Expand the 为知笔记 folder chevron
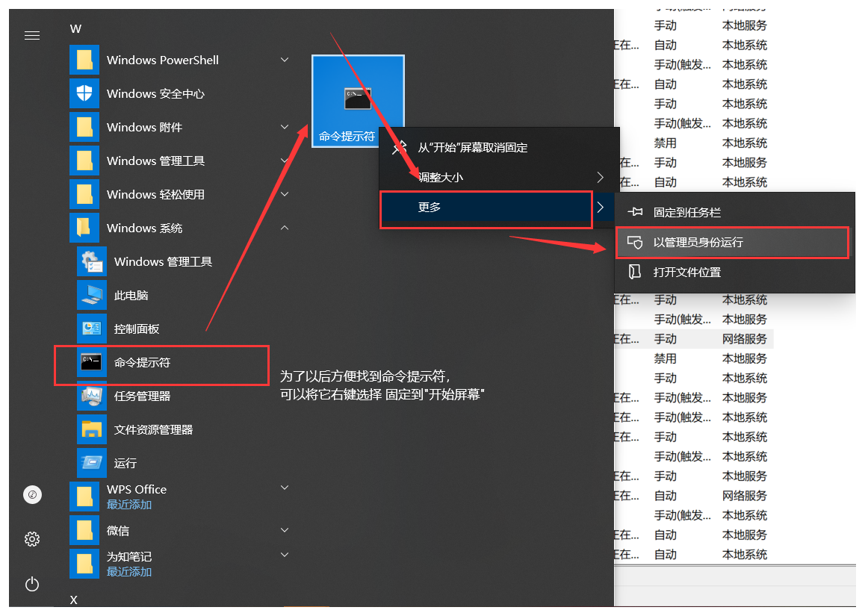This screenshot has width=865, height=616. coord(285,555)
